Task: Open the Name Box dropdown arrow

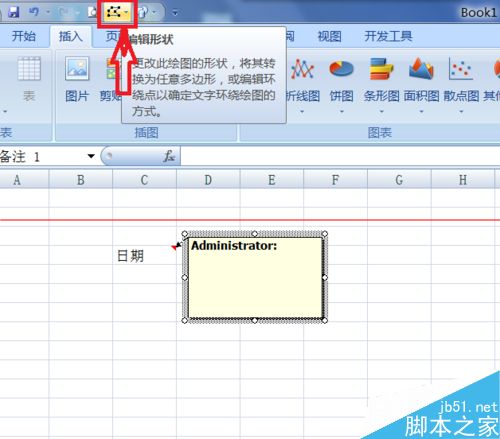Action: point(91,156)
